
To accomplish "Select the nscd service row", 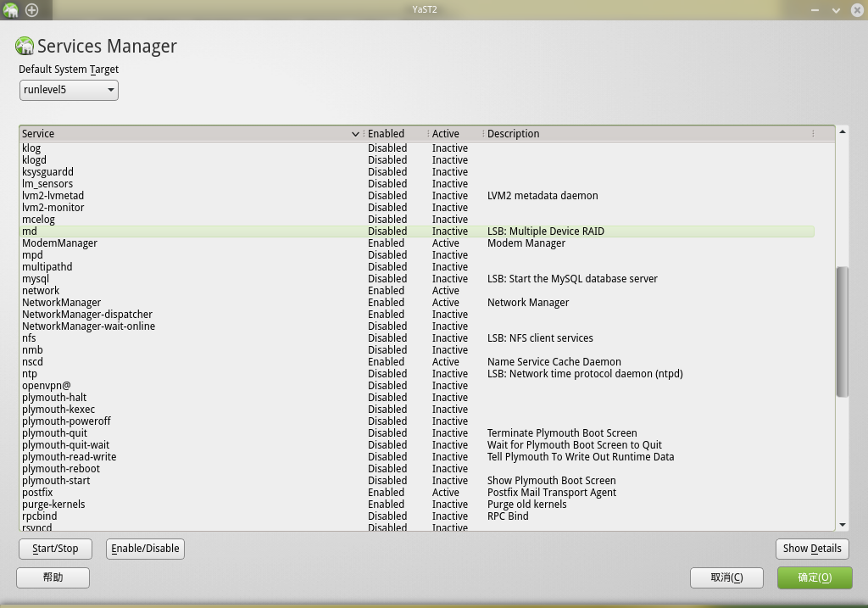I will (417, 363).
